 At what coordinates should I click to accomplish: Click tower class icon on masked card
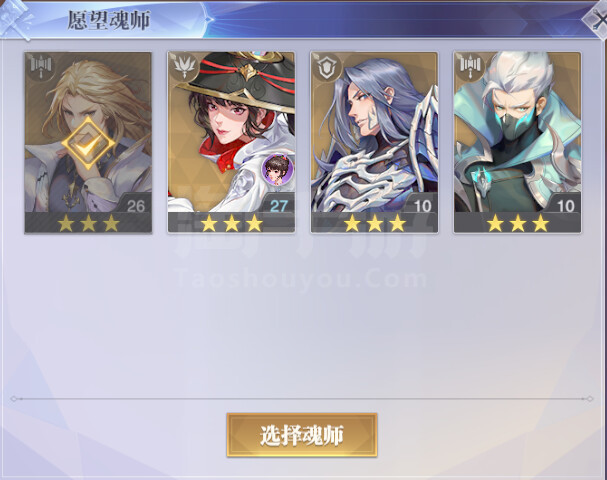pyautogui.click(x=469, y=68)
